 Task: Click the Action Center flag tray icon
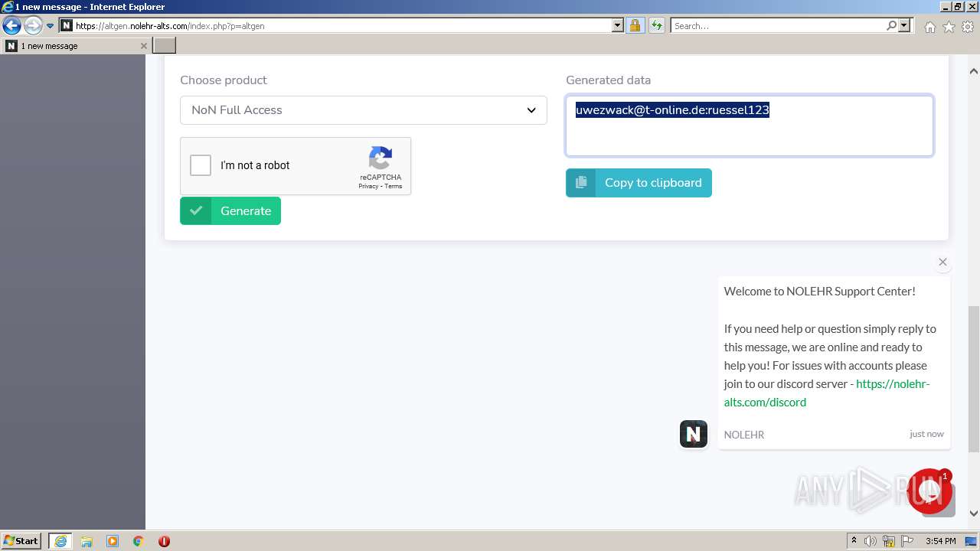pyautogui.click(x=906, y=541)
